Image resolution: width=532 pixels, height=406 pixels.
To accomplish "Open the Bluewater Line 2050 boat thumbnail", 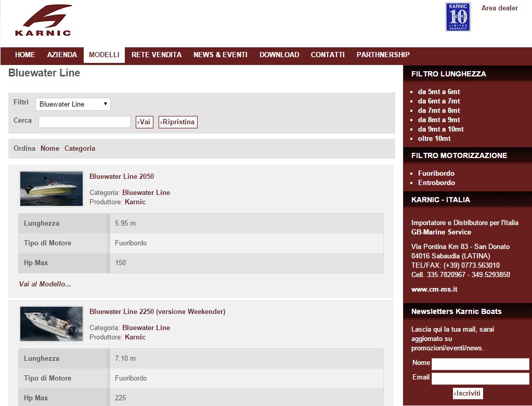I will (51, 189).
